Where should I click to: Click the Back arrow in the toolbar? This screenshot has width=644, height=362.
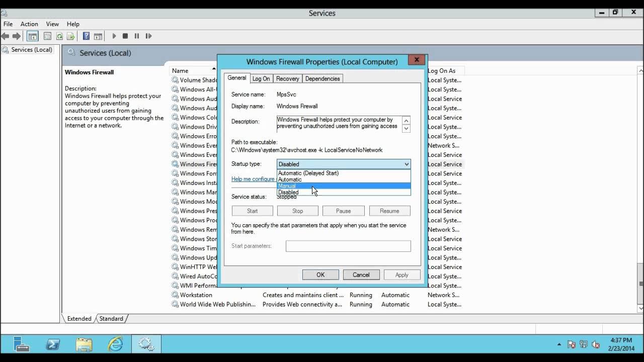(x=6, y=36)
